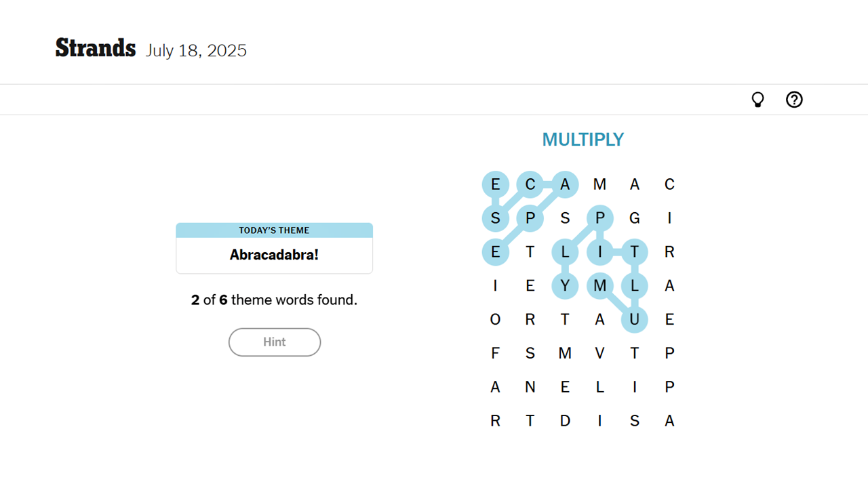Select the MULTIPLY word label above grid

[583, 139]
